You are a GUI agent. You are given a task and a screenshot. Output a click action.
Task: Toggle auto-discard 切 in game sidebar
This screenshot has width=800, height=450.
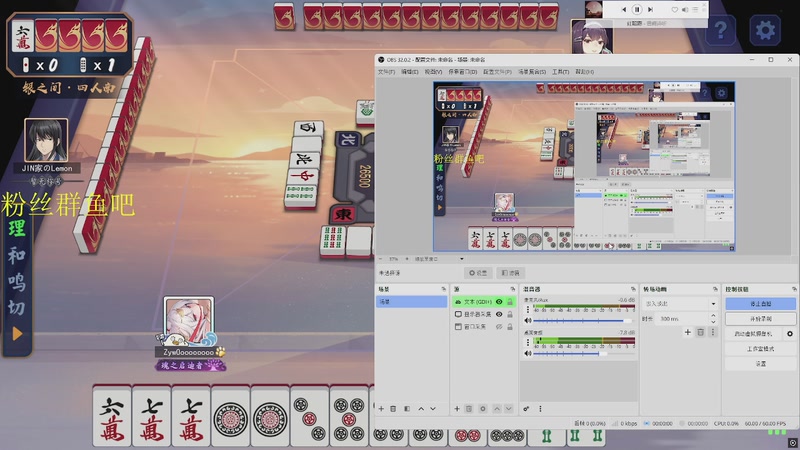[16, 308]
